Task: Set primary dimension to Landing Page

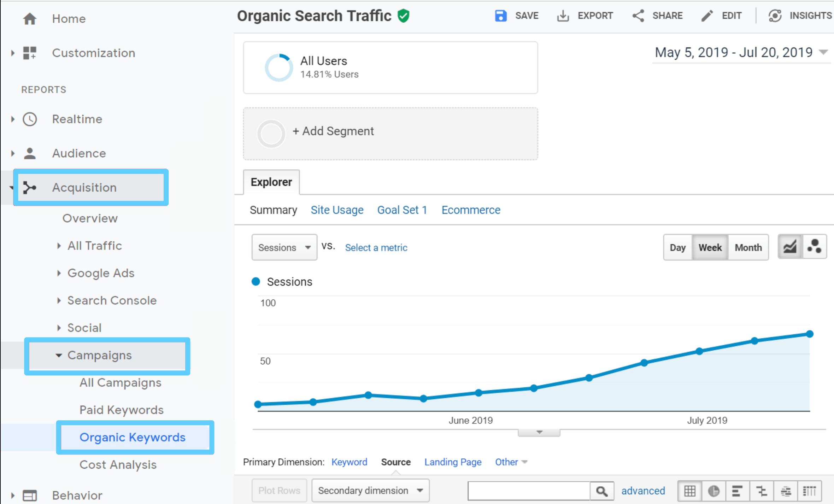Action: pos(453,462)
